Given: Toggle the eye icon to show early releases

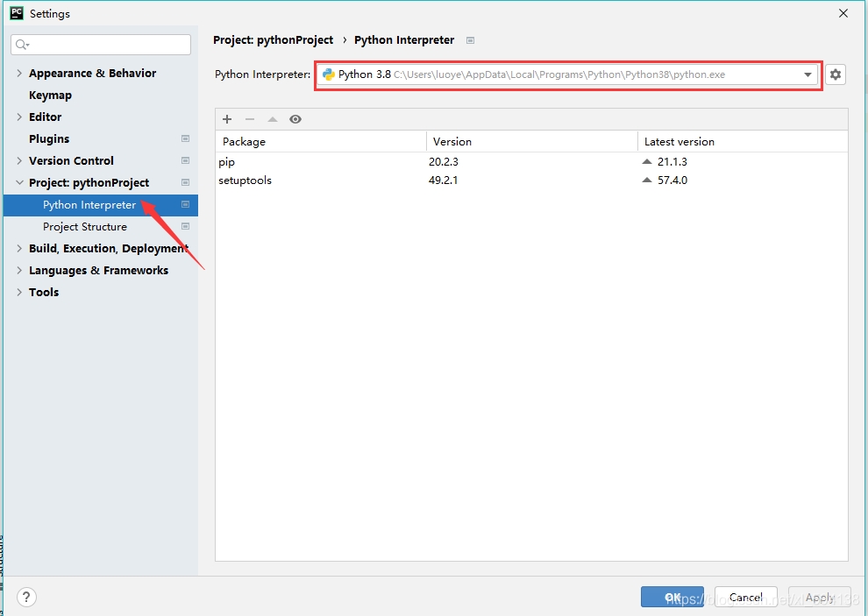Looking at the screenshot, I should point(295,118).
